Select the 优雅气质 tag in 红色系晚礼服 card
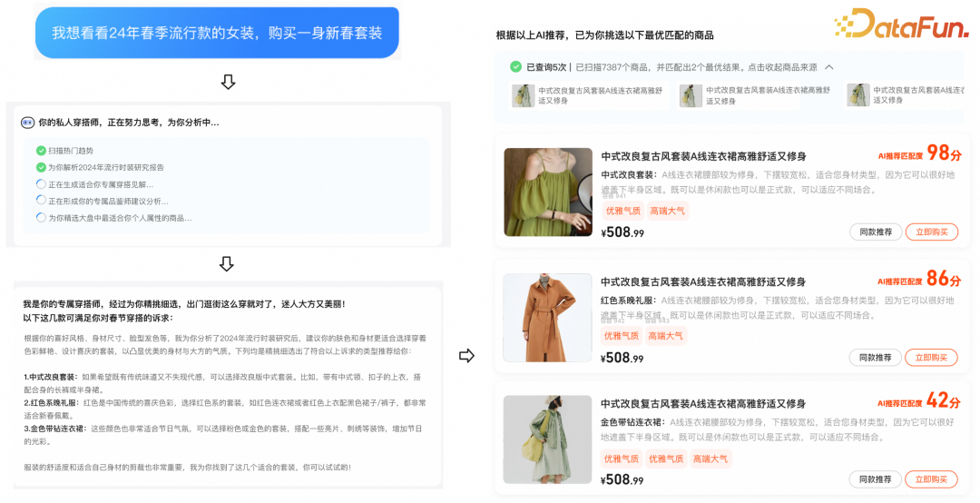This screenshot has width=980, height=503. click(622, 336)
